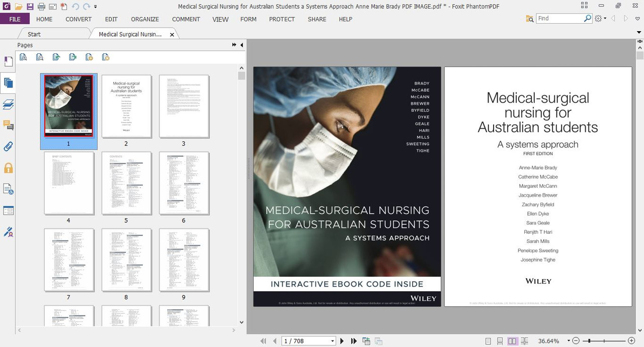The height and width of the screenshot is (347, 644).
Task: Open the FORM ribbon tab
Action: click(x=249, y=19)
